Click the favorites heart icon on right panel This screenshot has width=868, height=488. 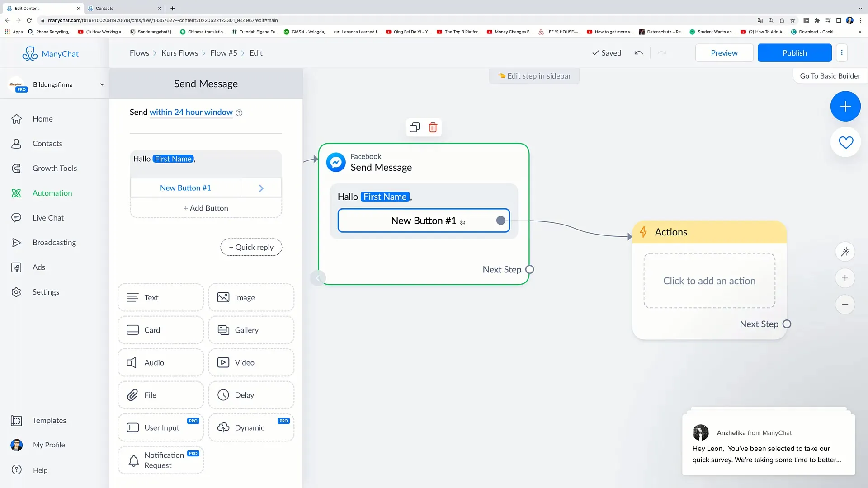846,143
